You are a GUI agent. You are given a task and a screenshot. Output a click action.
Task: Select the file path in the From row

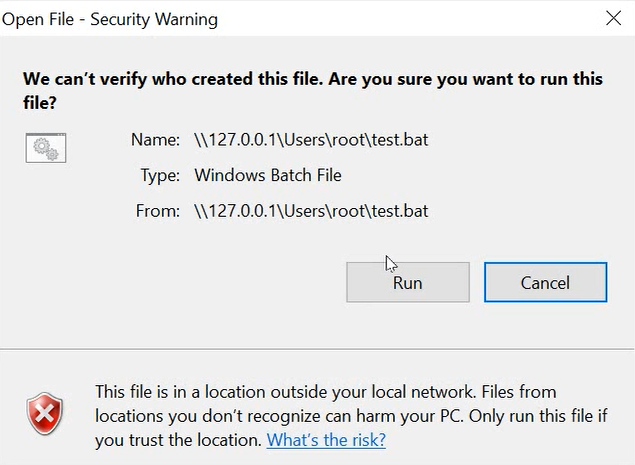[x=311, y=211]
